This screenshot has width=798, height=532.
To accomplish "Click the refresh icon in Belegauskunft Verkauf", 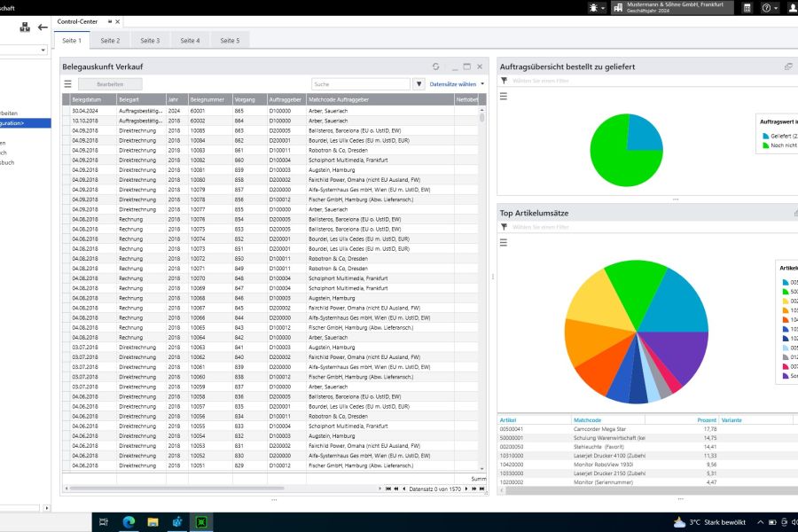I will [x=435, y=66].
